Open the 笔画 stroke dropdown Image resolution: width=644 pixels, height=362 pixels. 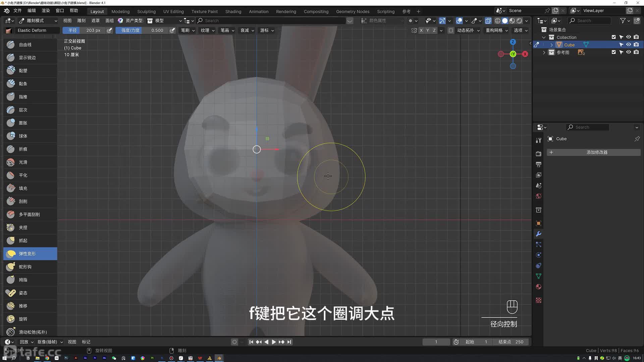point(227,30)
